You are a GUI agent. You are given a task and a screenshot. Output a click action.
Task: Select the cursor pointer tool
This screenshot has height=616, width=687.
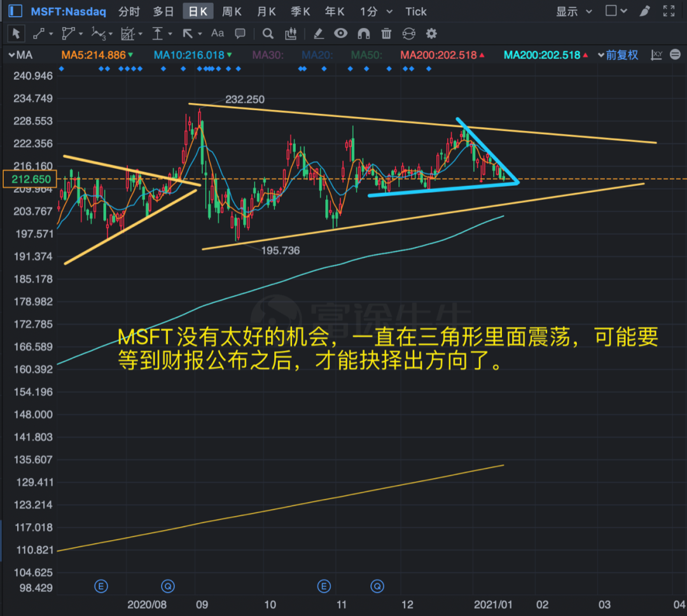coord(16,34)
